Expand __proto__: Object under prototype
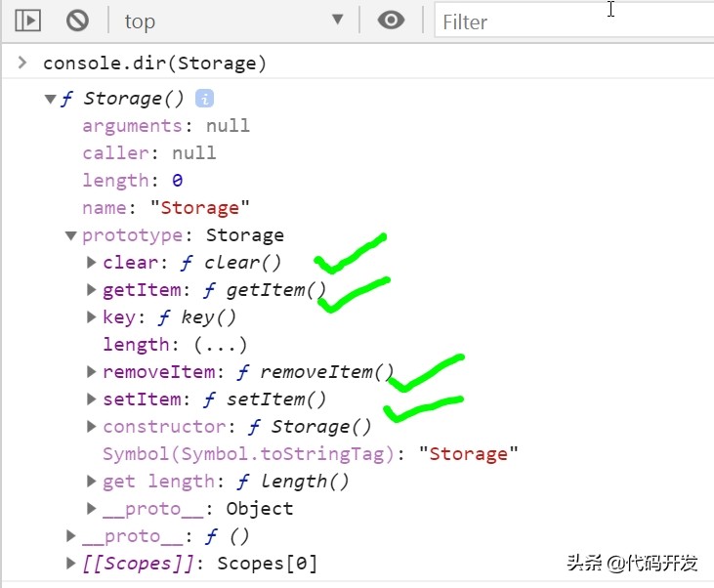Image resolution: width=714 pixels, height=588 pixels. point(92,509)
